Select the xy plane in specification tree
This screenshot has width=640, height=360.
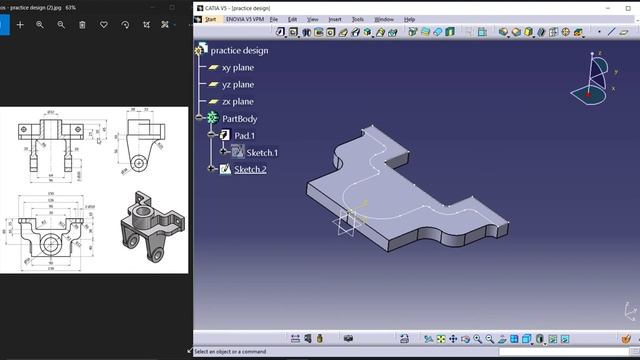[x=238, y=68]
